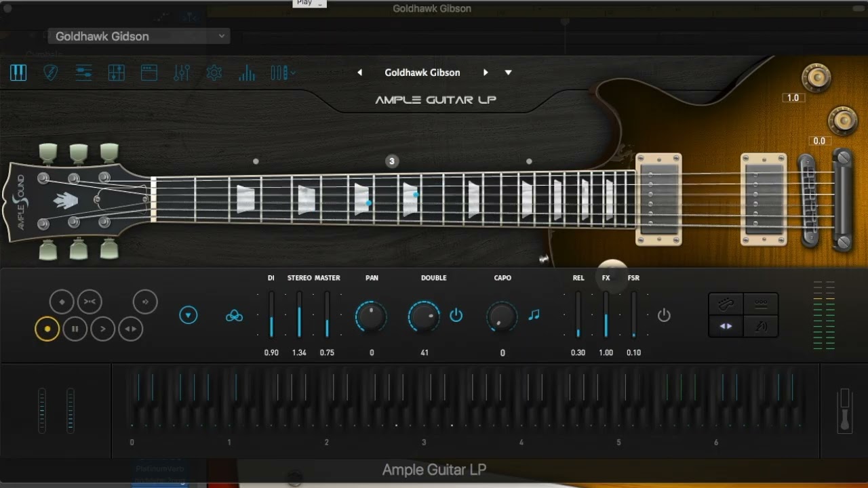Viewport: 868px width, 488px height.
Task: Adjust the MASTER volume slider
Action: [x=327, y=314]
